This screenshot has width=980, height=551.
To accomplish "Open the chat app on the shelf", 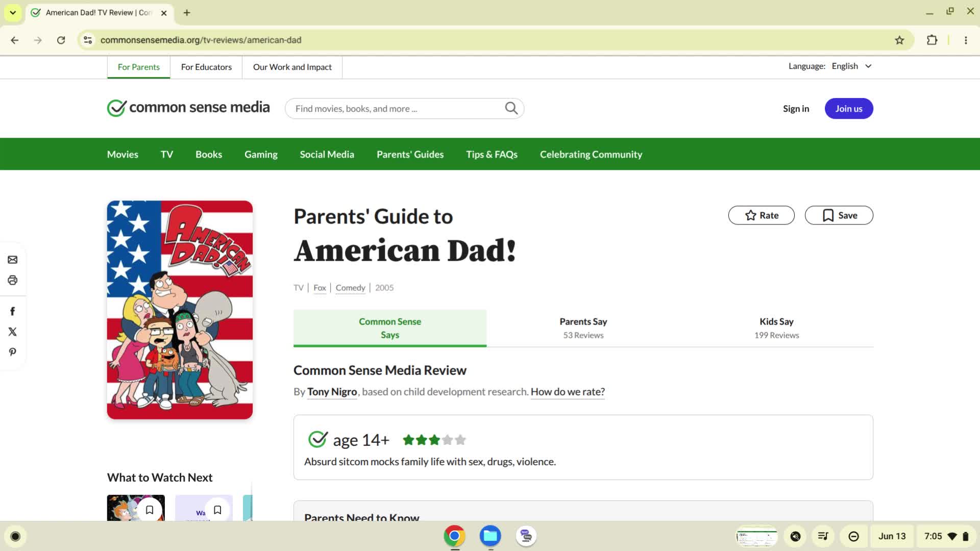I will coord(526,536).
